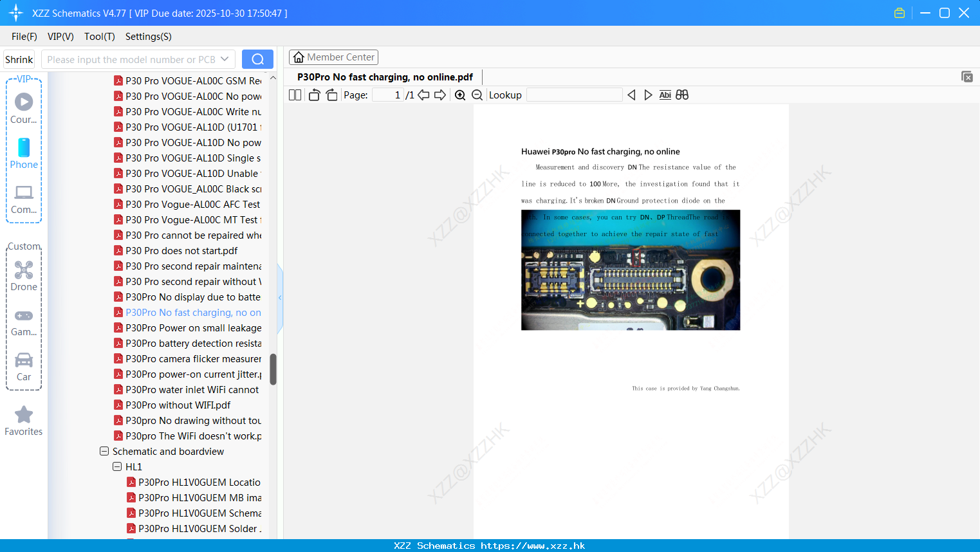Click the yellow VIP bag icon
The image size is (980, 552).
point(900,13)
